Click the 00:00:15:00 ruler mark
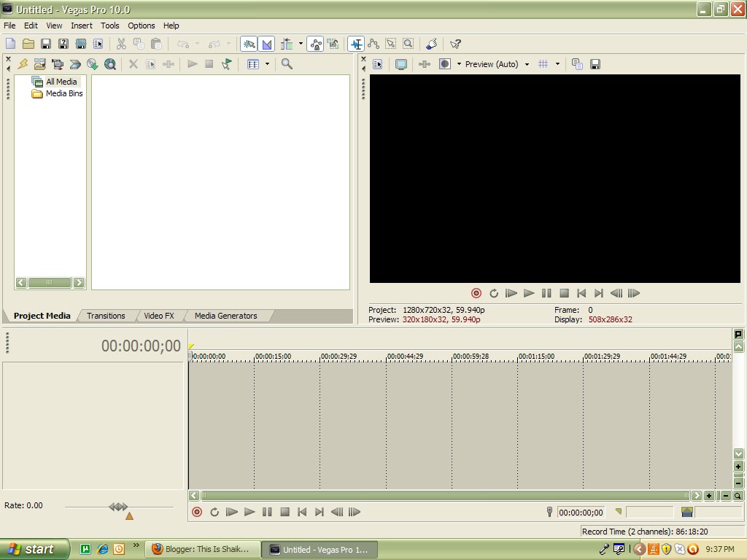The width and height of the screenshot is (747, 560). pyautogui.click(x=273, y=356)
